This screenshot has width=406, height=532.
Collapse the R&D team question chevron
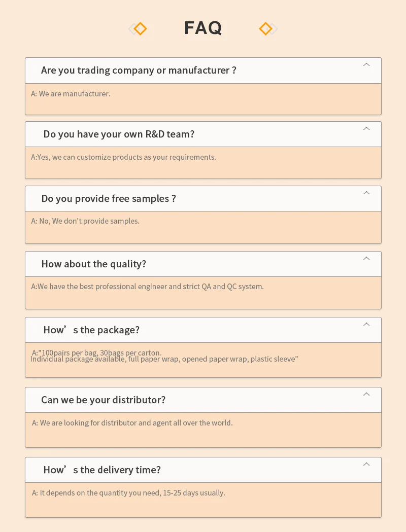tap(366, 129)
